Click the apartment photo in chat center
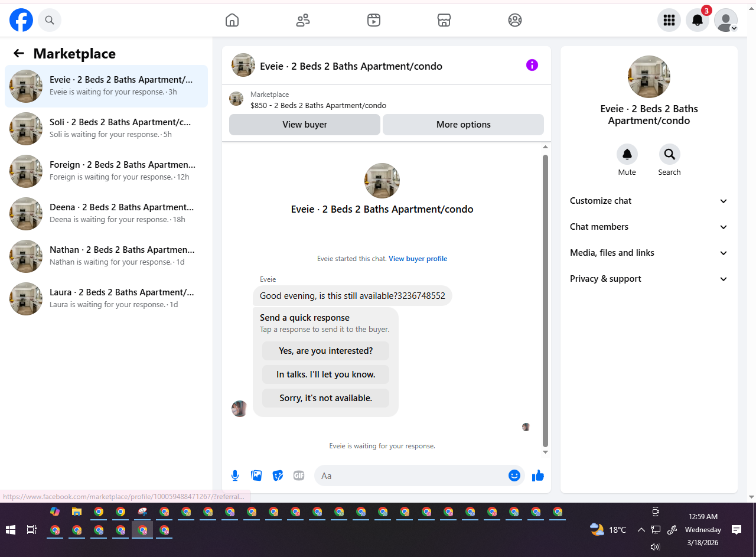Screen dimensions: 756x557 pos(382,181)
